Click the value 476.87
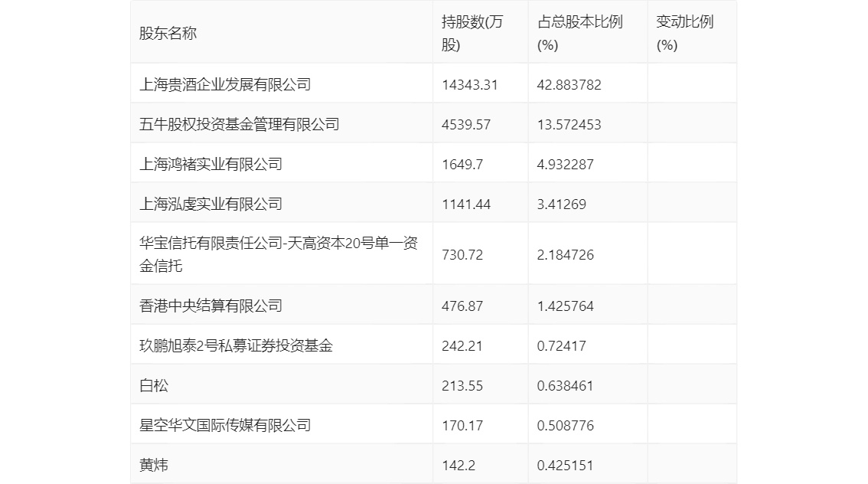This screenshot has width=868, height=484. [462, 306]
